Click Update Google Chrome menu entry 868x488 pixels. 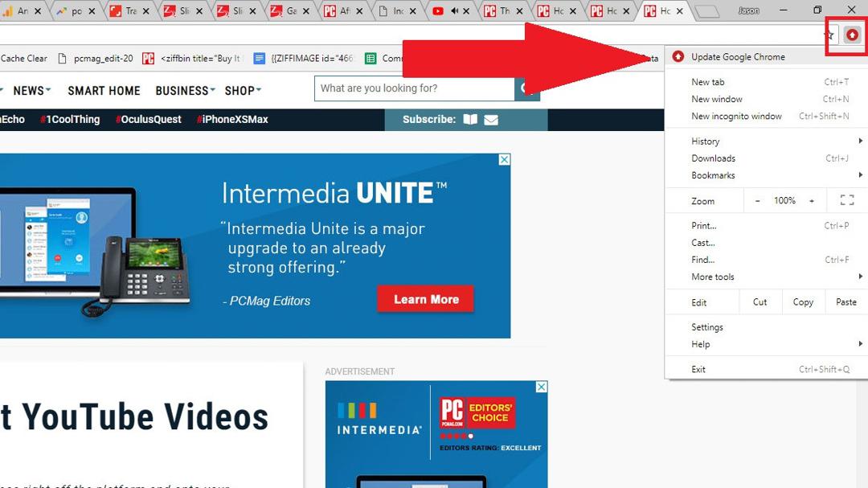[766, 56]
